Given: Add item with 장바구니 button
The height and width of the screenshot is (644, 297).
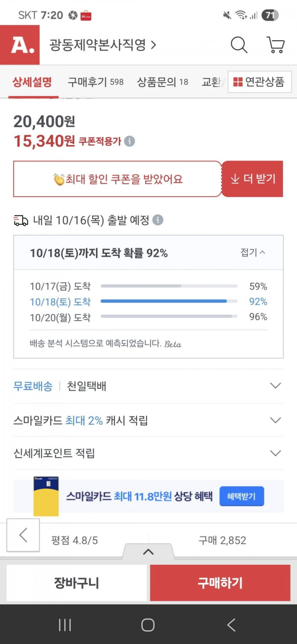Looking at the screenshot, I should click(x=76, y=583).
